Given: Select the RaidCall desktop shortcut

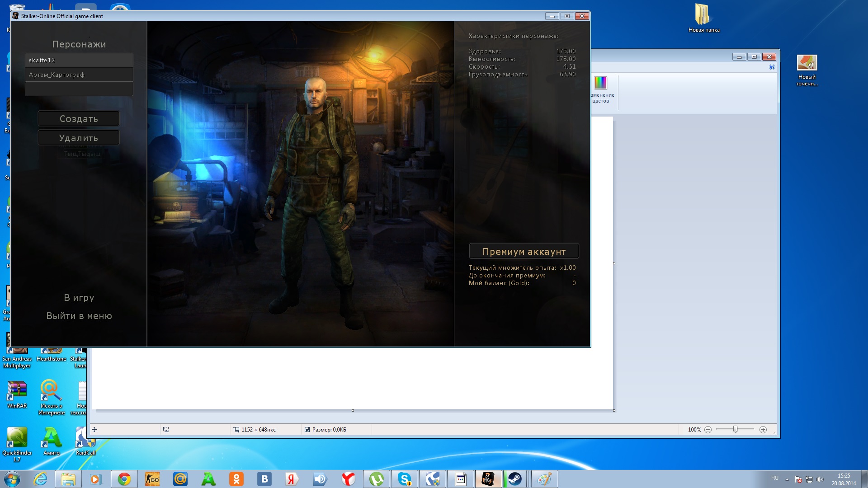Looking at the screenshot, I should click(85, 441).
